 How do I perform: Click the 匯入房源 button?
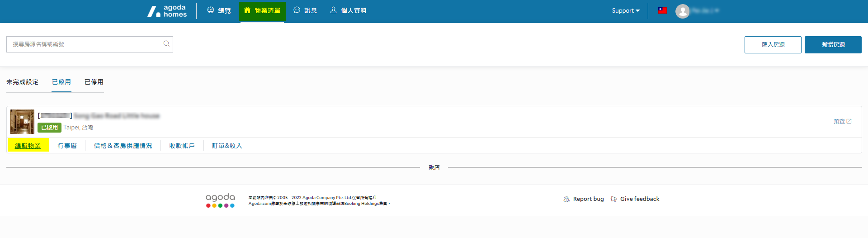(773, 45)
